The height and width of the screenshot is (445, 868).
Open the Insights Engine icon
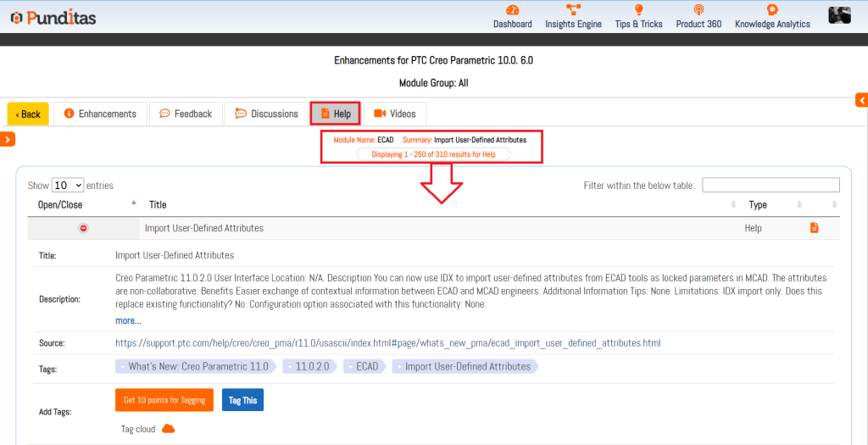[x=573, y=10]
